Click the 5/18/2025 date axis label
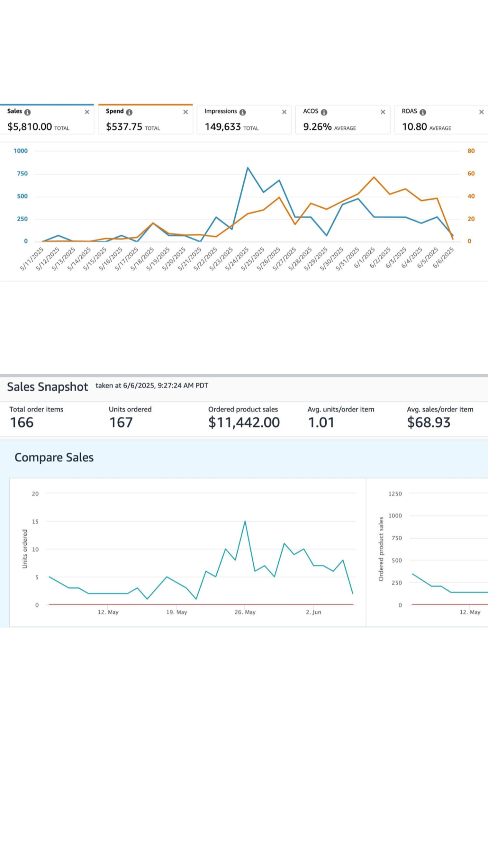 point(143,259)
